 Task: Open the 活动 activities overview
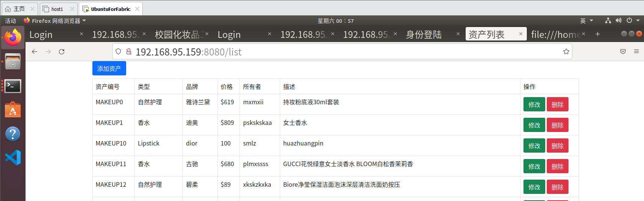click(x=11, y=21)
